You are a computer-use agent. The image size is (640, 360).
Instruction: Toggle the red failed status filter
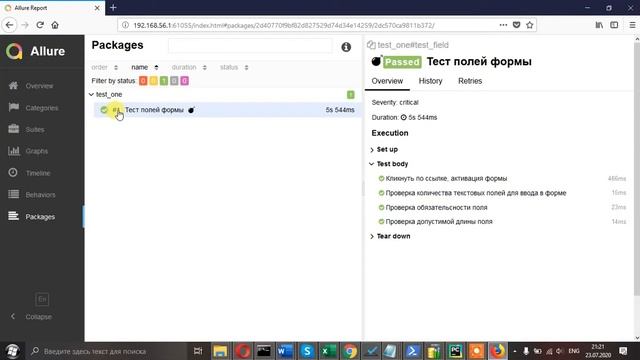click(143, 81)
